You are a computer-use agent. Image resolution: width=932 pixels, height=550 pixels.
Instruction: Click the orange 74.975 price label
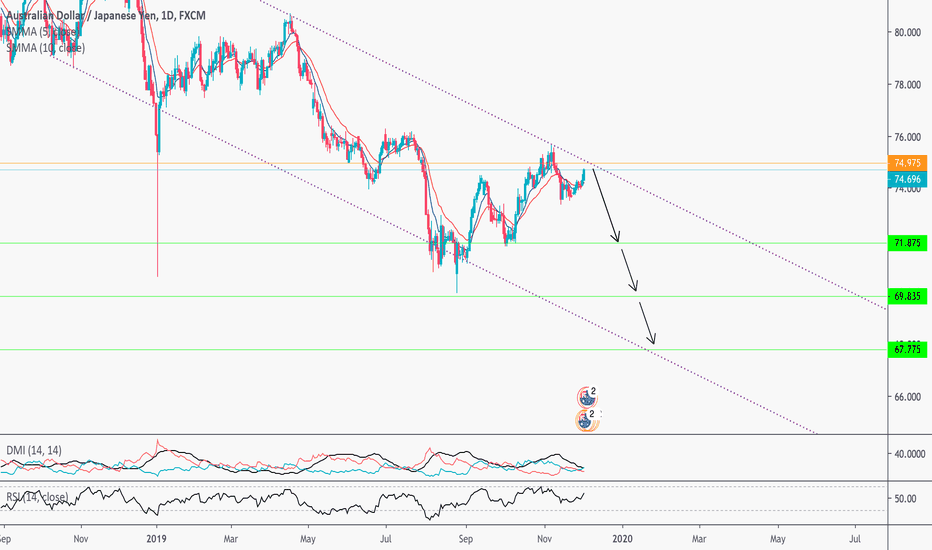click(908, 163)
